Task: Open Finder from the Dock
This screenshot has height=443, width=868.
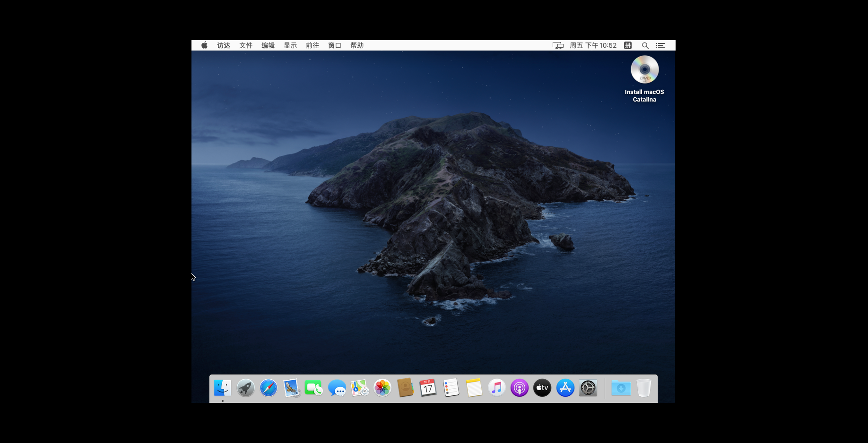Action: click(x=223, y=388)
